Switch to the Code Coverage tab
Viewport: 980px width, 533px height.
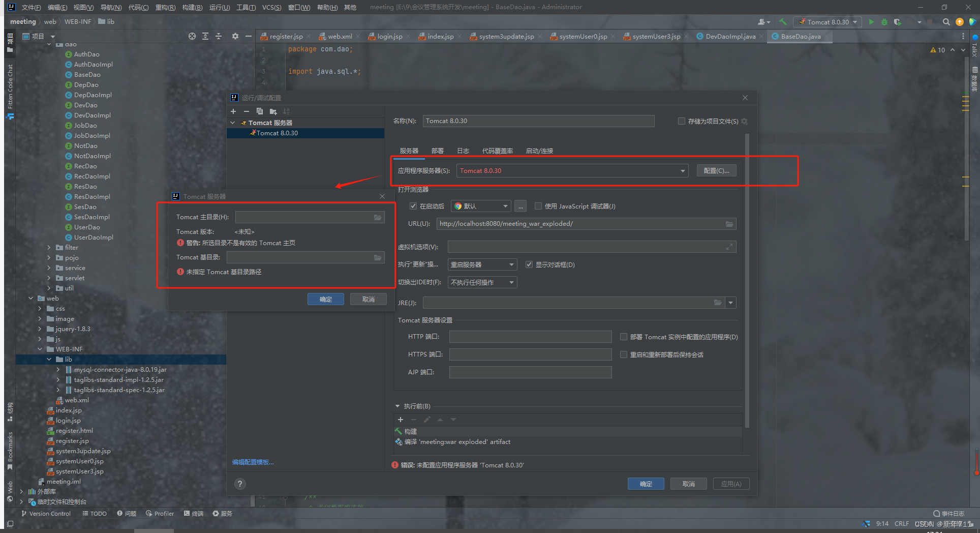(x=498, y=151)
